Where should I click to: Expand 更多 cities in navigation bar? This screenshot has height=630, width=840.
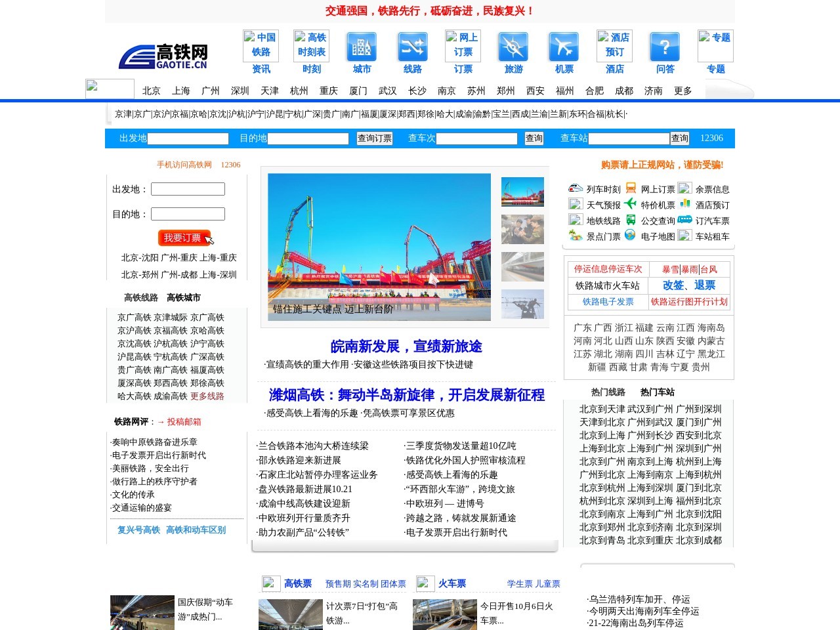pyautogui.click(x=682, y=91)
